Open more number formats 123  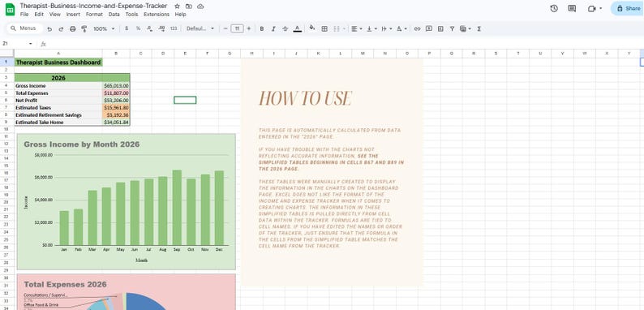pyautogui.click(x=174, y=28)
